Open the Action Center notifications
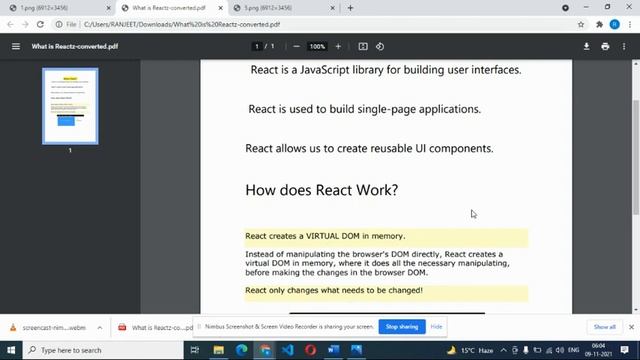640x360 pixels. click(624, 350)
